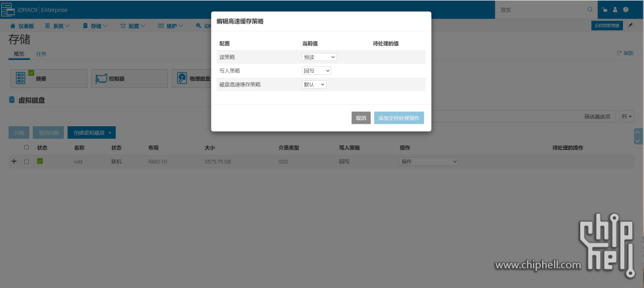Open the 创建虚拟磁盘 dropdown arrow
Image resolution: width=644 pixels, height=288 pixels.
coord(110,133)
